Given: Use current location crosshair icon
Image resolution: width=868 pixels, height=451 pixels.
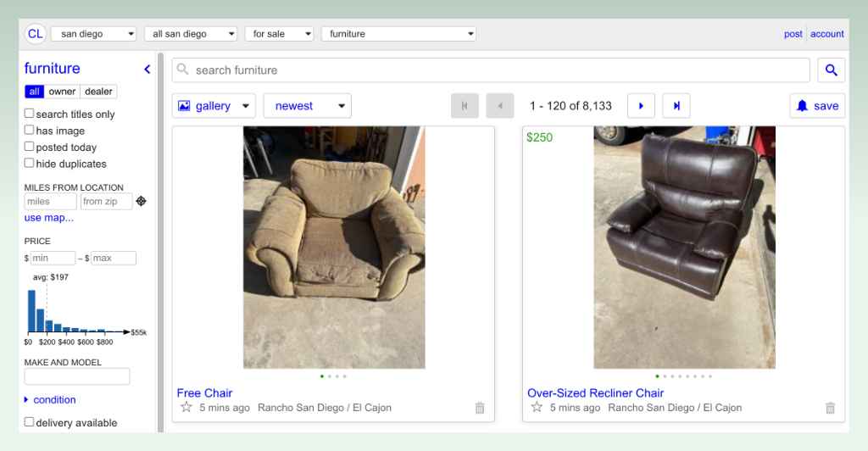Looking at the screenshot, I should coord(142,202).
